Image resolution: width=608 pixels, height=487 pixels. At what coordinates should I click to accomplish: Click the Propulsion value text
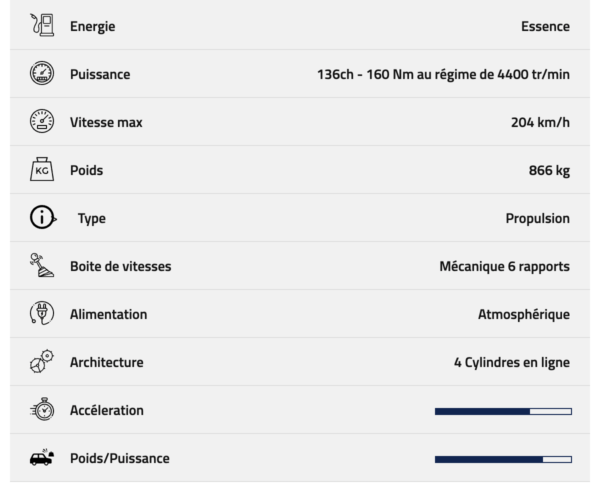(537, 219)
